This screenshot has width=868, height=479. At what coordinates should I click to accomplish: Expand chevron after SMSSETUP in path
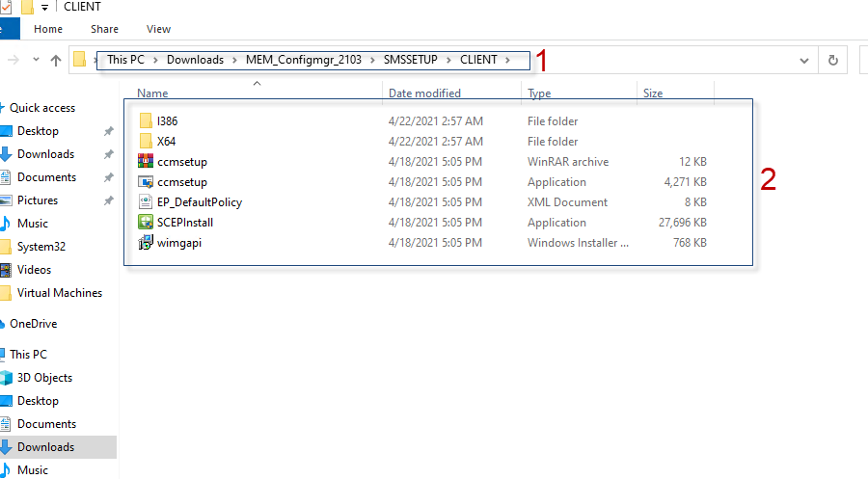pos(448,60)
